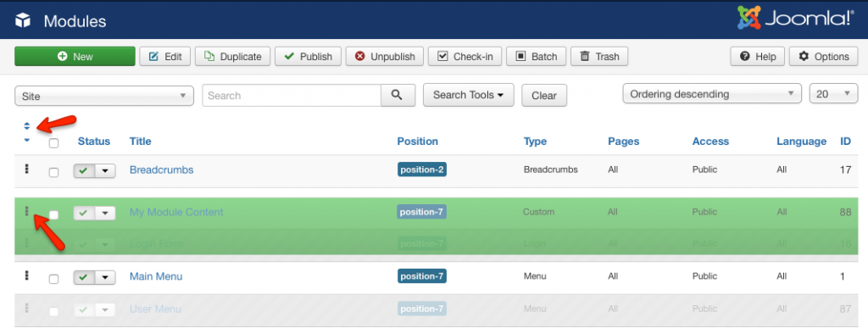
Task: Sort by Status column
Action: click(x=94, y=142)
